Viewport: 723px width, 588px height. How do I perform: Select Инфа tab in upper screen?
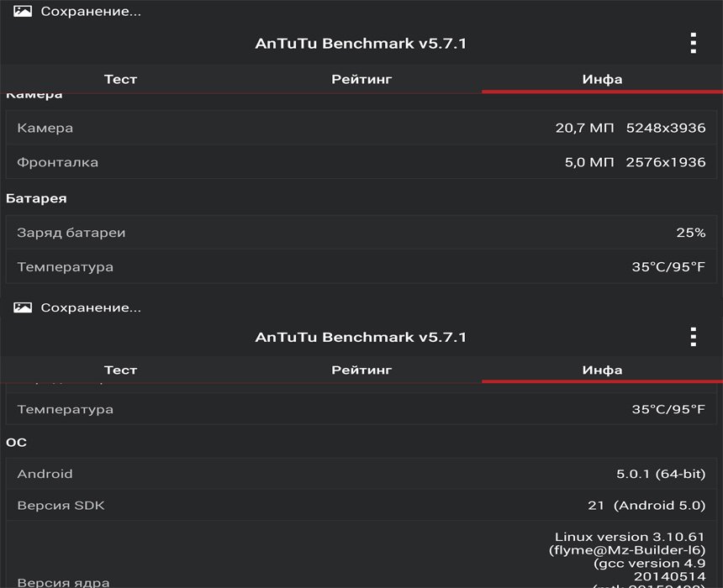click(602, 79)
